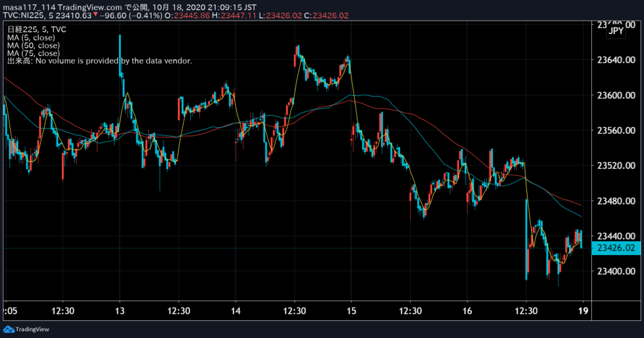Click the masa117_114 publisher name

click(x=29, y=8)
